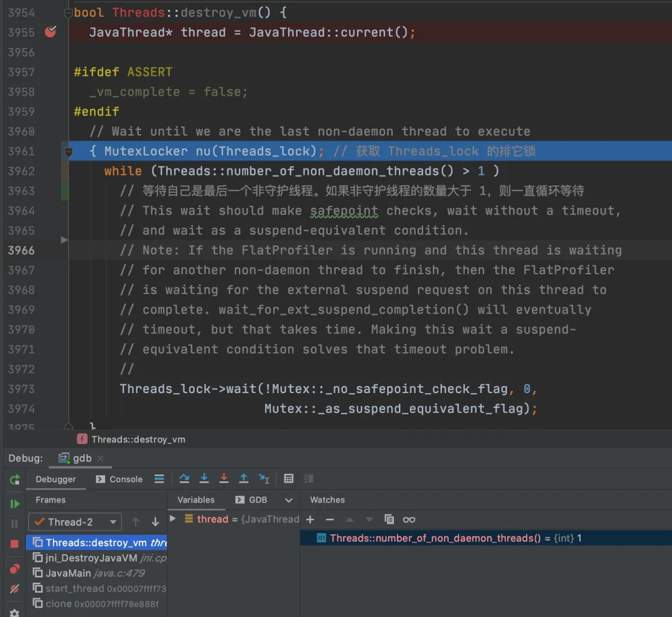This screenshot has height=617, width=672.
Task: Toggle the breakpoint on line 3955
Action: click(x=50, y=32)
